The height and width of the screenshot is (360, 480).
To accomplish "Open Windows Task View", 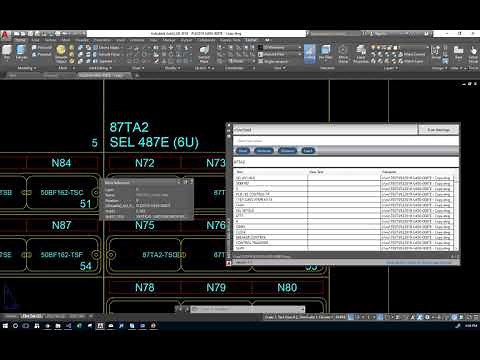I will tap(26, 326).
